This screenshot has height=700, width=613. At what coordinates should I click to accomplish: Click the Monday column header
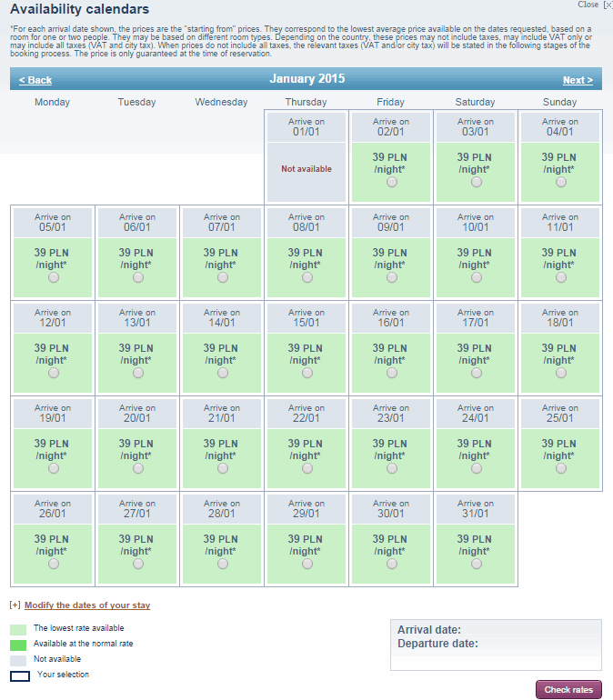pos(52,102)
